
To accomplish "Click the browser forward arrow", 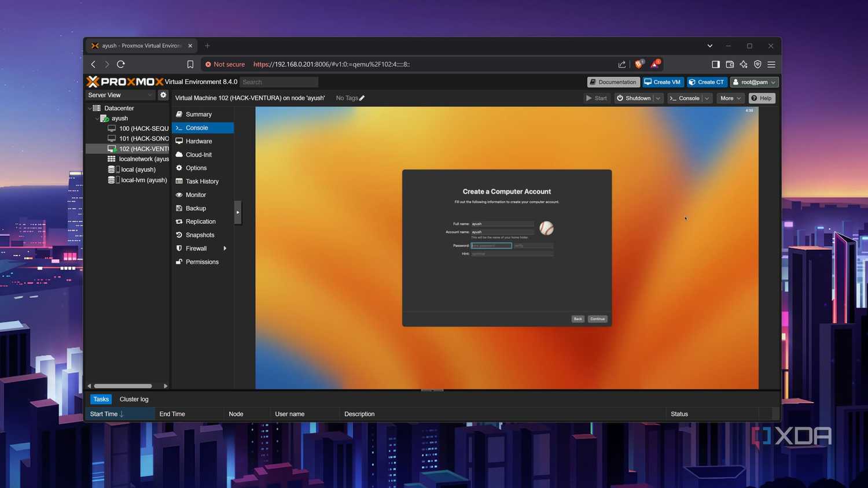I will click(106, 64).
